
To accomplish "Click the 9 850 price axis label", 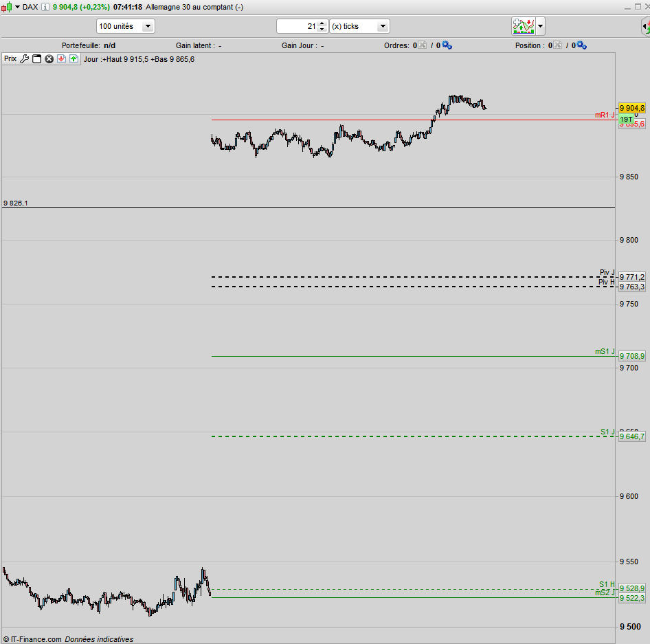I will 629,177.
